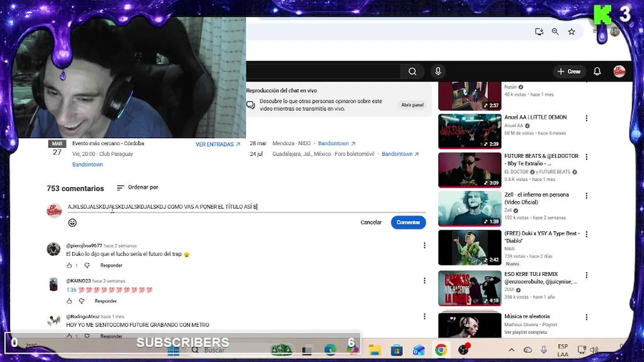Open the Chrome profile avatar
644x362 pixels.
615,32
